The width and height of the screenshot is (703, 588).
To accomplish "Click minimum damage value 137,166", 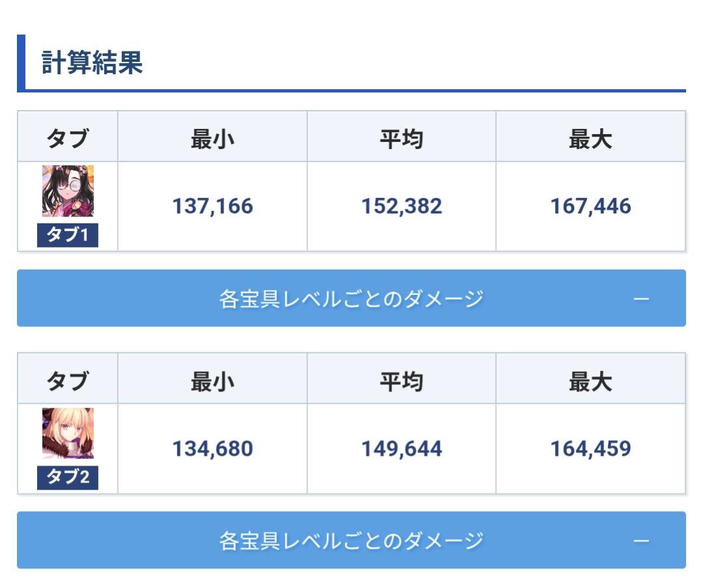I will (212, 206).
